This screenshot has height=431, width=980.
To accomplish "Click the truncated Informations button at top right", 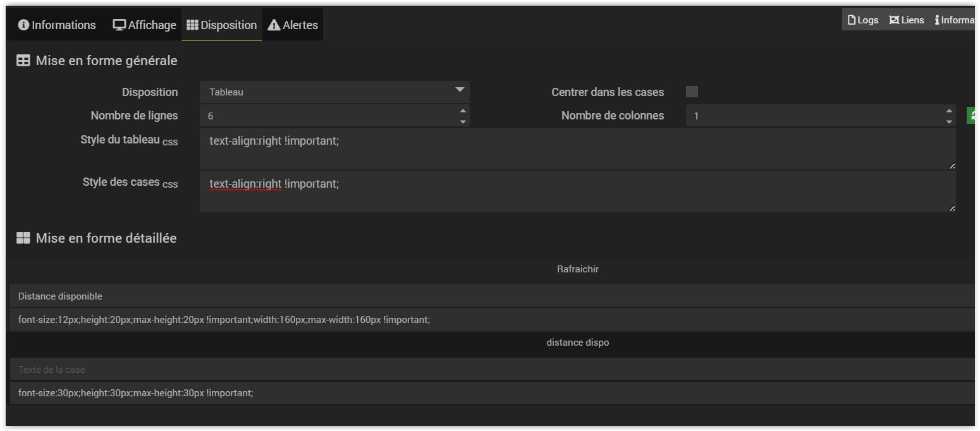I will (955, 20).
